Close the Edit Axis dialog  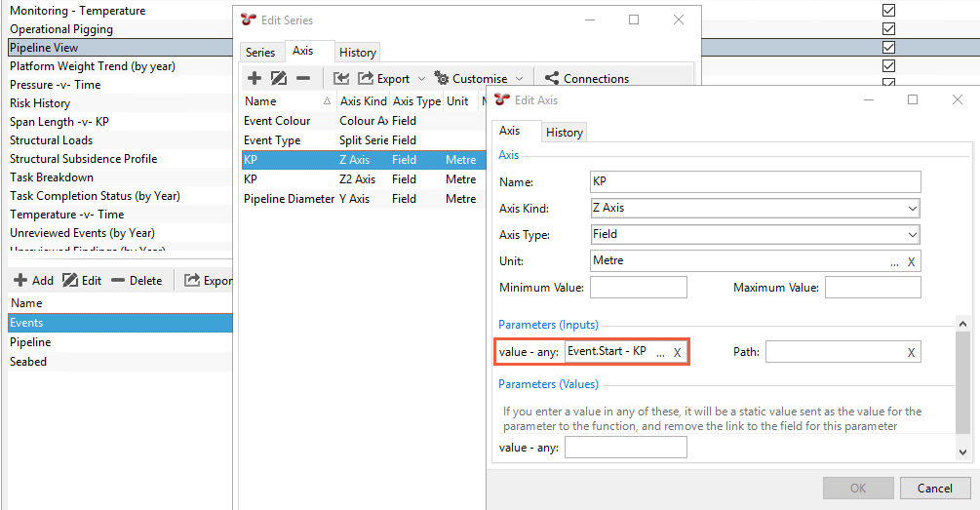point(957,99)
